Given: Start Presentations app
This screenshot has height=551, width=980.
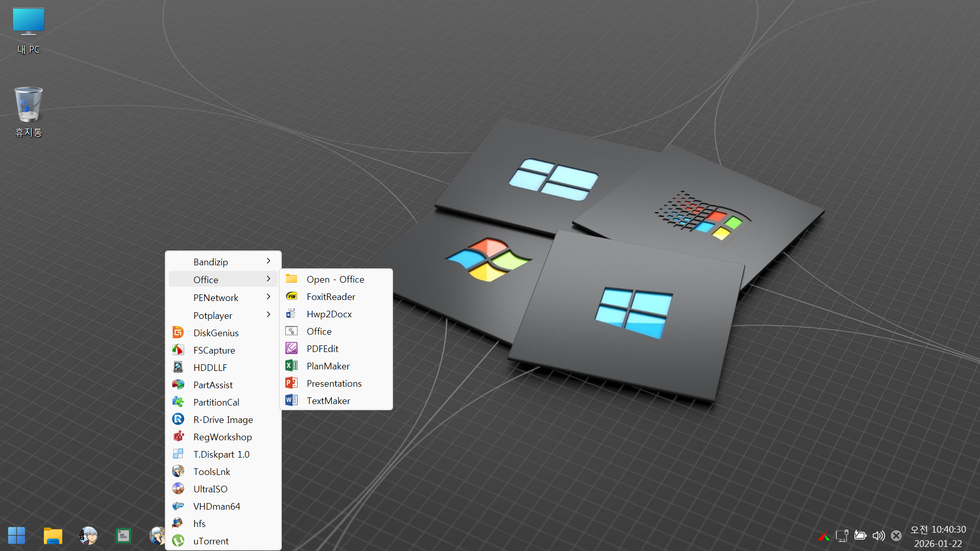Looking at the screenshot, I should pos(334,383).
